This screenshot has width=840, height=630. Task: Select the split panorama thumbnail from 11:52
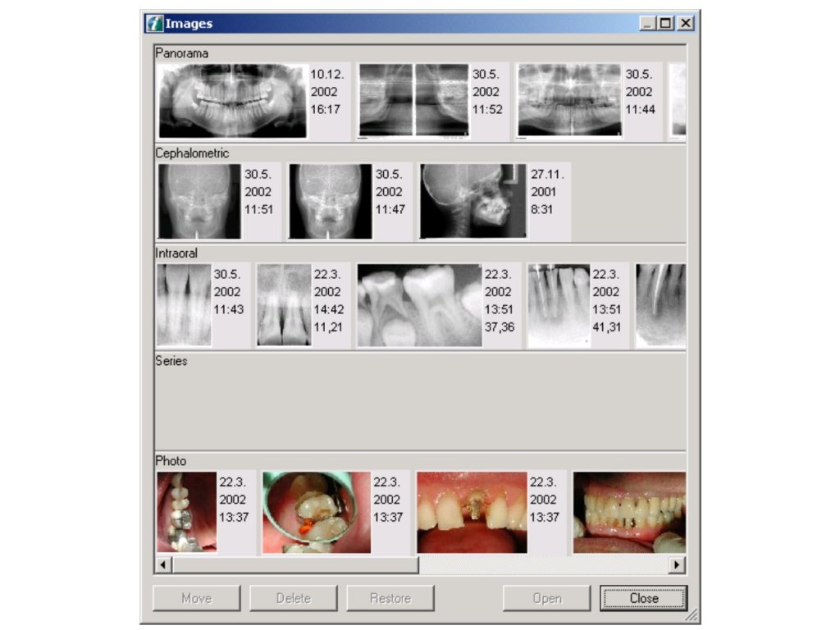pos(413,101)
